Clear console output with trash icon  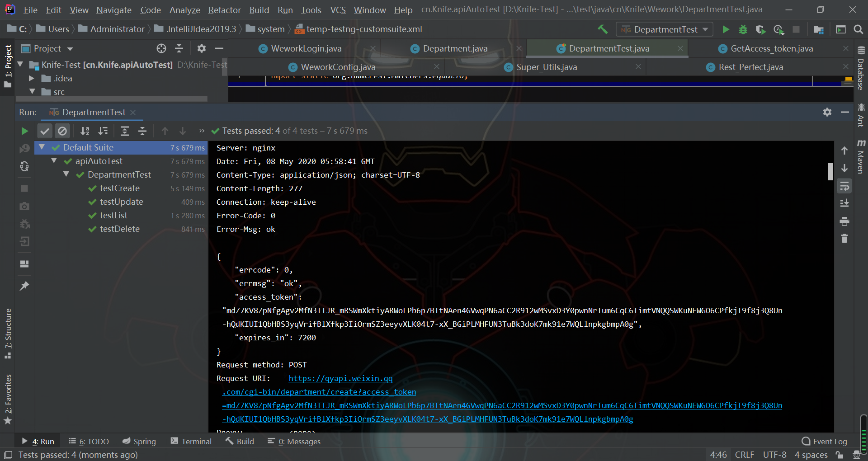pyautogui.click(x=844, y=239)
